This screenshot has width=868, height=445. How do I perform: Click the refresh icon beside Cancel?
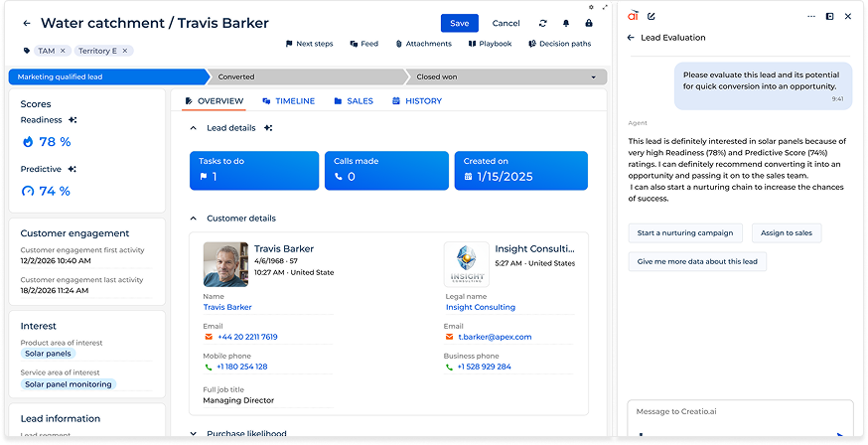543,23
